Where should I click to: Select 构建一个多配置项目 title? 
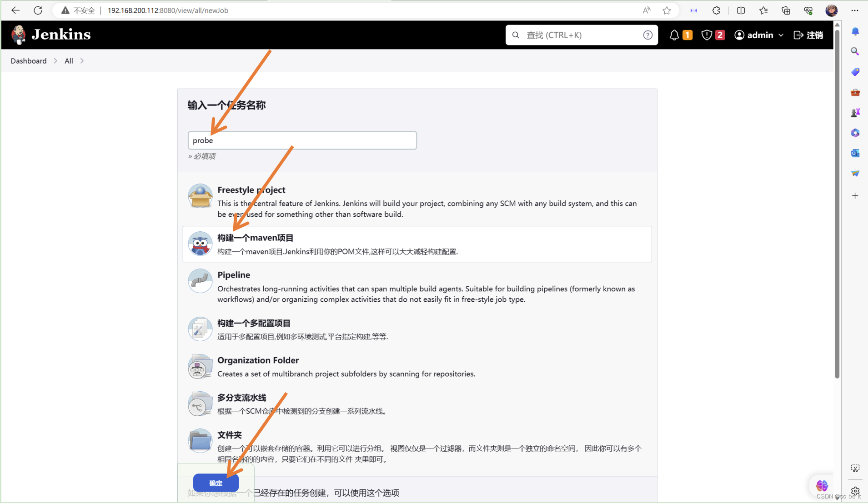pyautogui.click(x=254, y=323)
